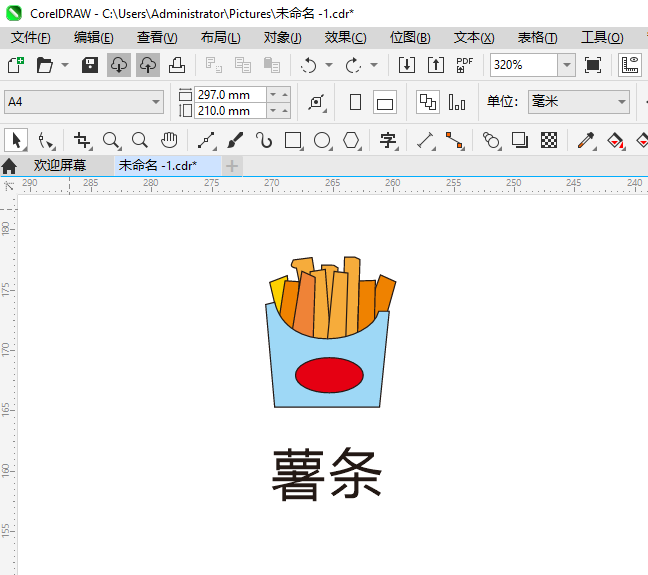Select the Pick tool arrow
This screenshot has height=575, width=648.
16,140
